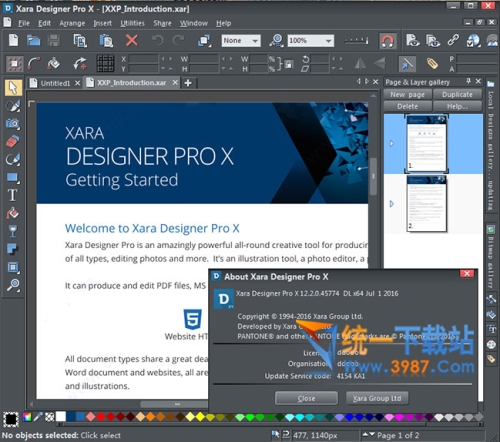Open the color editor rainbow icon
Viewport: 500px width, 442px height.
coord(27,417)
